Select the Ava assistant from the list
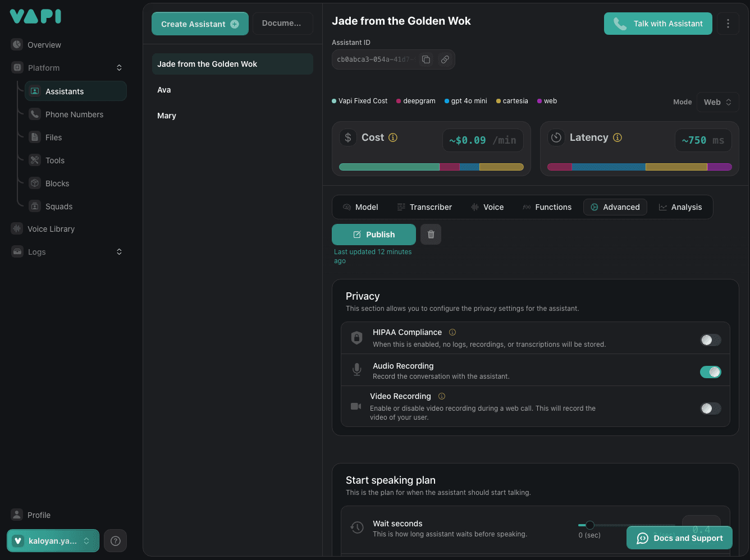The height and width of the screenshot is (560, 750). (x=164, y=90)
